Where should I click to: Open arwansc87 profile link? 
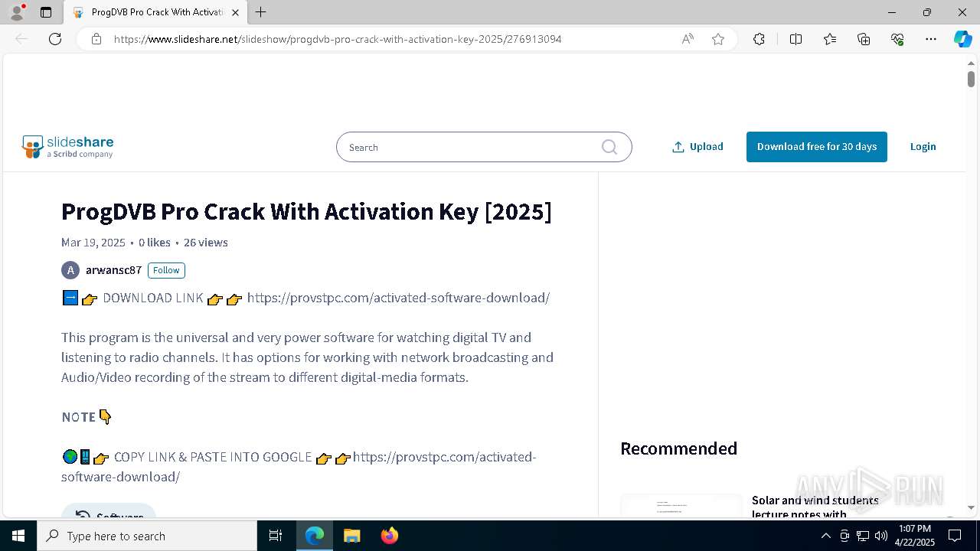click(113, 270)
